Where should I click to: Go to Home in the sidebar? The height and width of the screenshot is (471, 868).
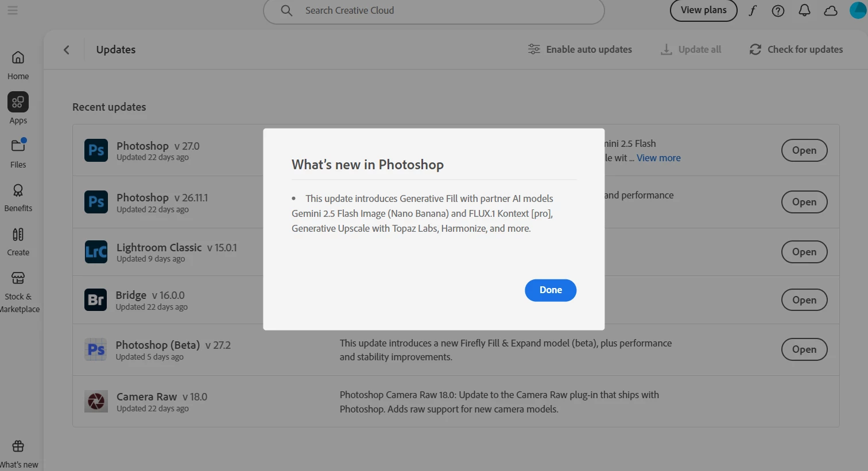(18, 65)
